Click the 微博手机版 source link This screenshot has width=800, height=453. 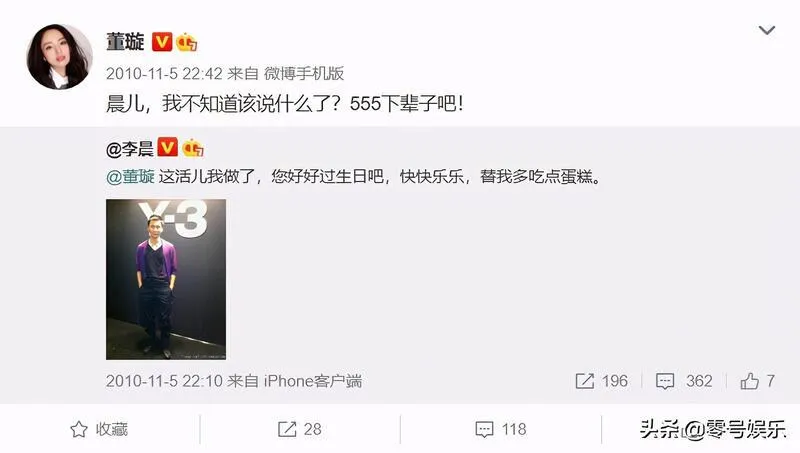[x=304, y=73]
